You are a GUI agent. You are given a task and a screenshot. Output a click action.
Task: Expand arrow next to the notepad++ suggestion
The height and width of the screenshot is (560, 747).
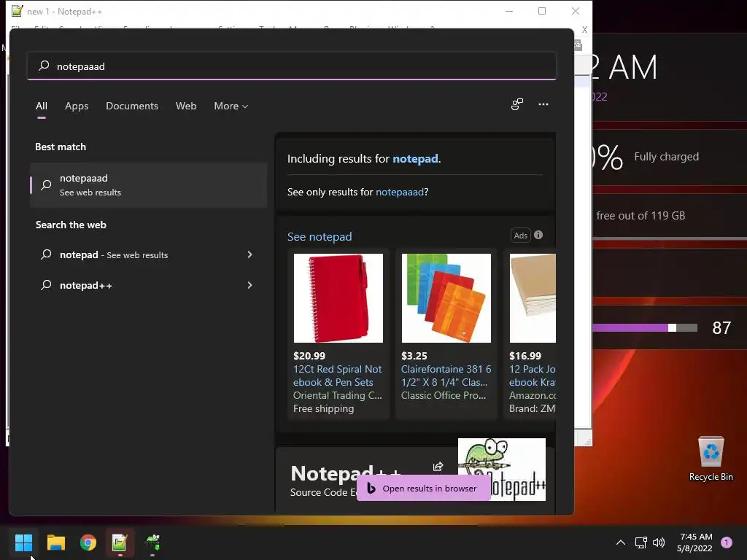249,285
